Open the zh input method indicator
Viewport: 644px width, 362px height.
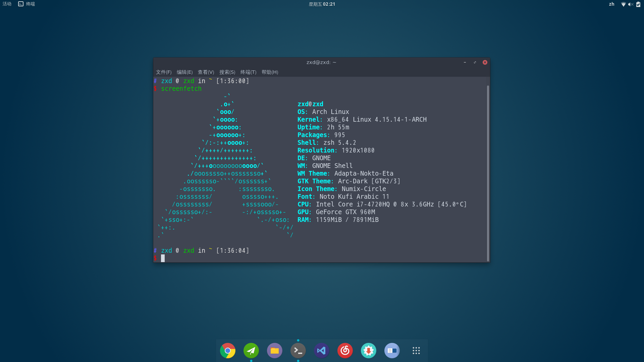point(612,4)
